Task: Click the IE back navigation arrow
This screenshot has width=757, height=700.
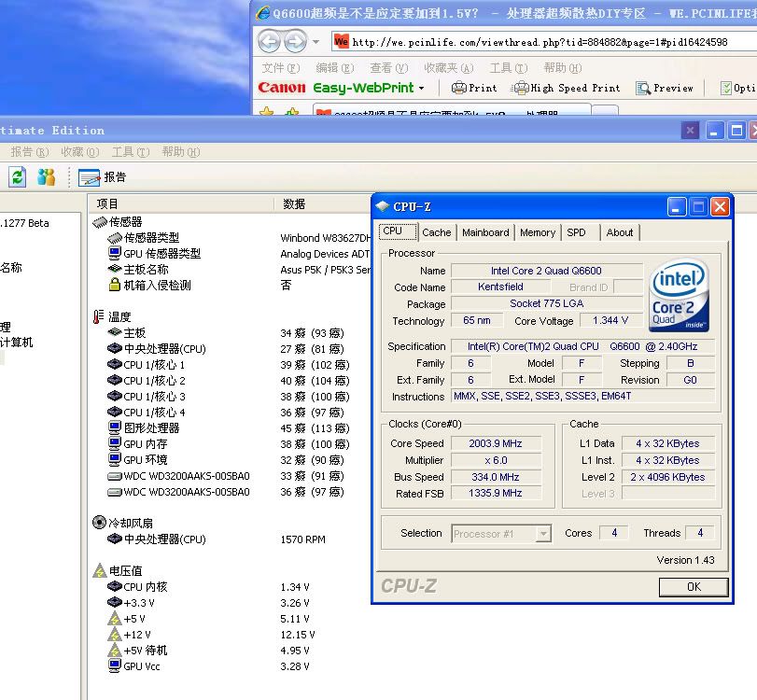Action: pos(270,42)
